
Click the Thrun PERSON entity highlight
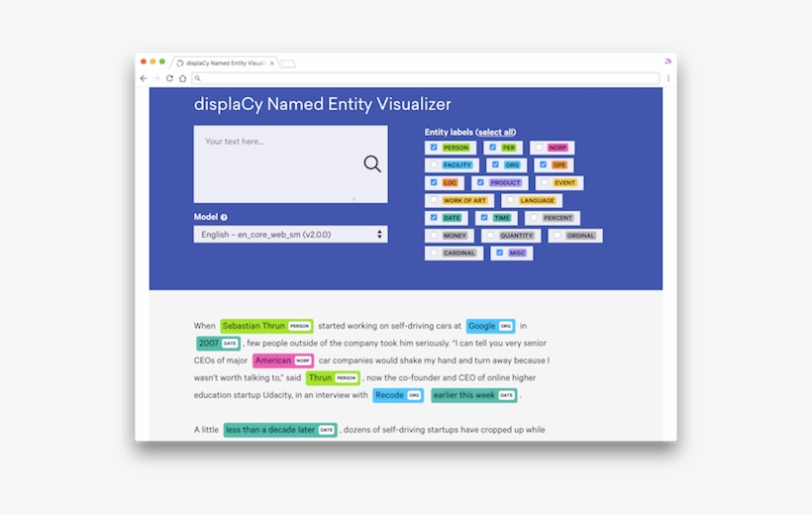[333, 377]
